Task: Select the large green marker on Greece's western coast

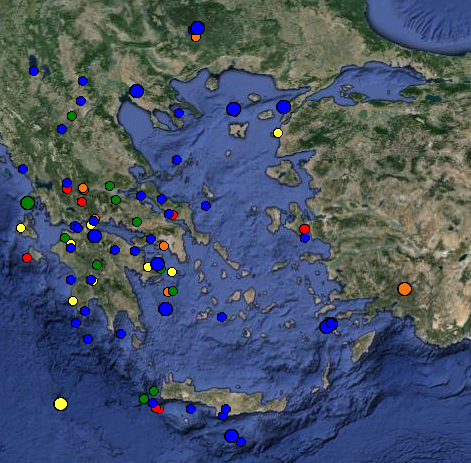Action: click(x=28, y=203)
